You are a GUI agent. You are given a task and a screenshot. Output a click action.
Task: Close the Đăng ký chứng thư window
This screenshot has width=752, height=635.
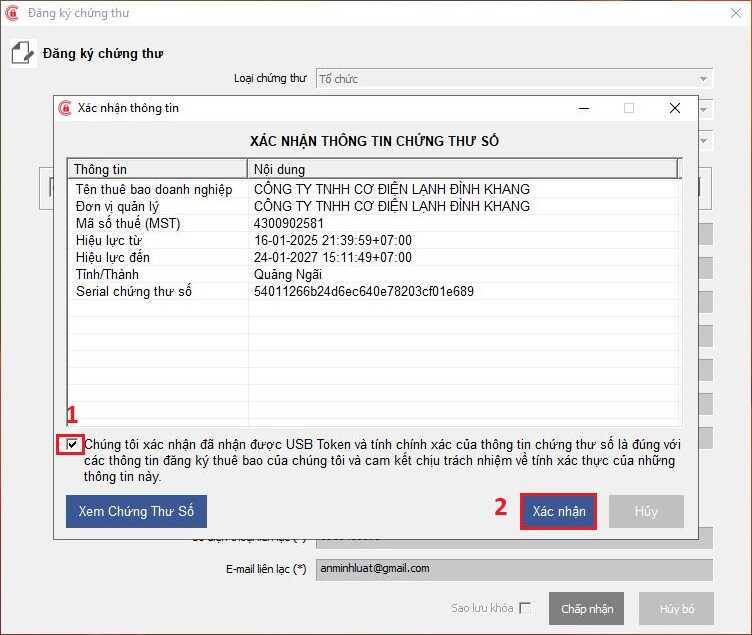pyautogui.click(x=736, y=13)
